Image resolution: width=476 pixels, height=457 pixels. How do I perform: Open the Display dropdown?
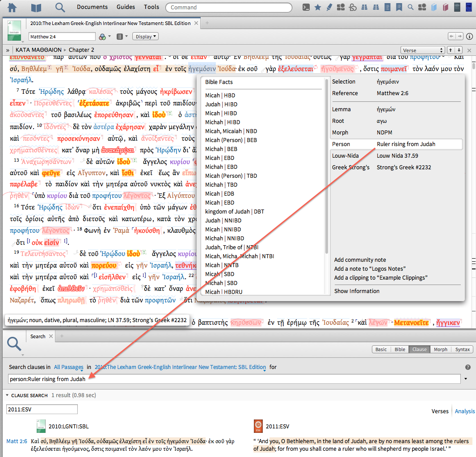click(x=146, y=37)
